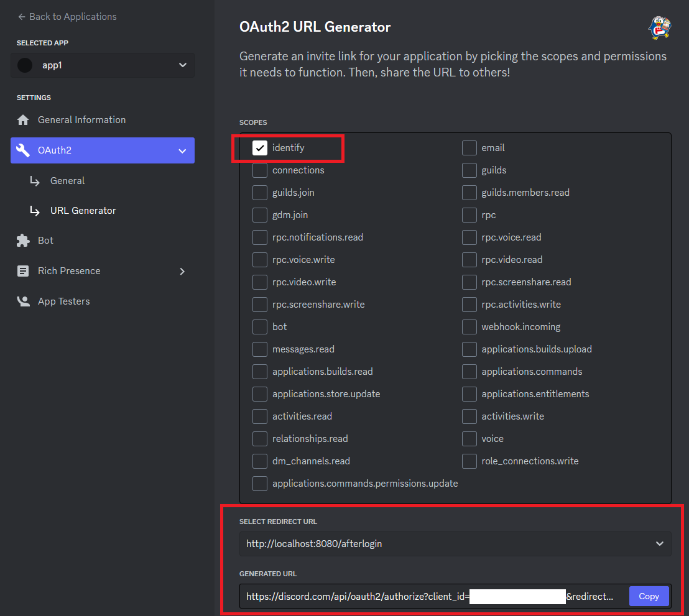689x616 pixels.
Task: Click the Copy button for generated URL
Action: point(649,595)
